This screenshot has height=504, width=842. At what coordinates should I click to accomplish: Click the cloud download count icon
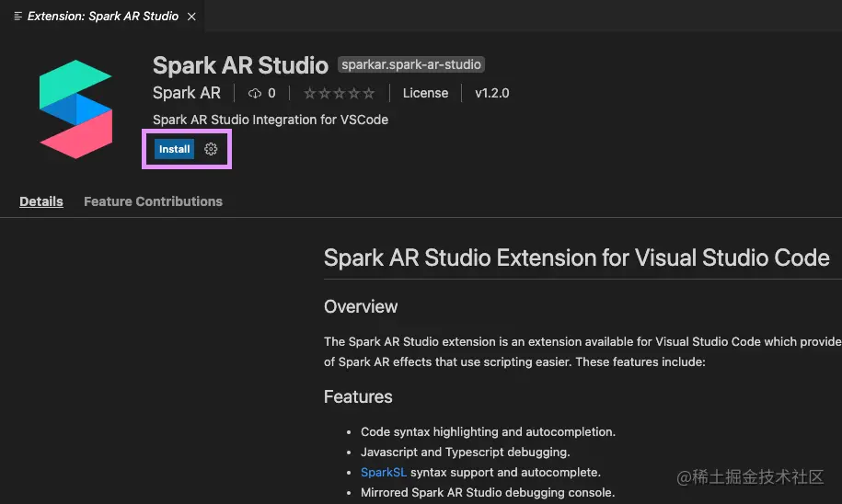coord(255,94)
